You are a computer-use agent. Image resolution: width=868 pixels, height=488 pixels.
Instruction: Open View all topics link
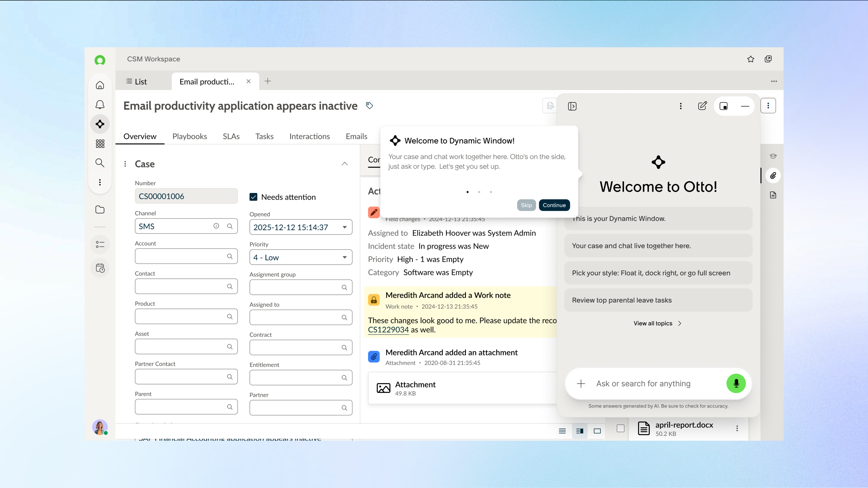coord(658,323)
